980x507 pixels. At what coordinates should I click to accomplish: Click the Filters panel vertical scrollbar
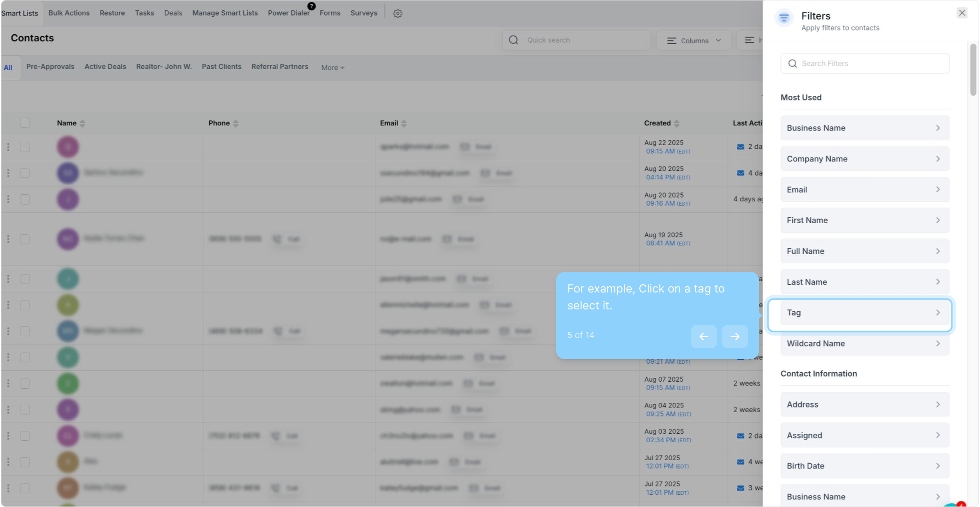pyautogui.click(x=973, y=70)
